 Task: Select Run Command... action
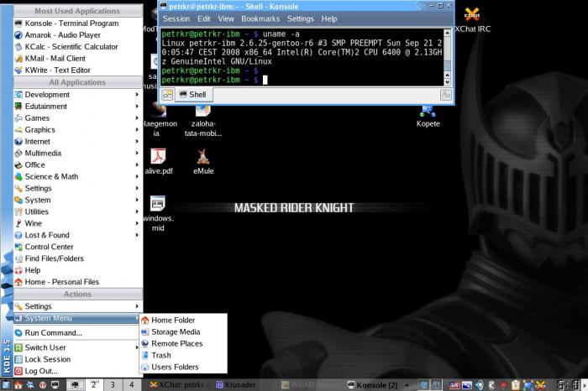77,332
